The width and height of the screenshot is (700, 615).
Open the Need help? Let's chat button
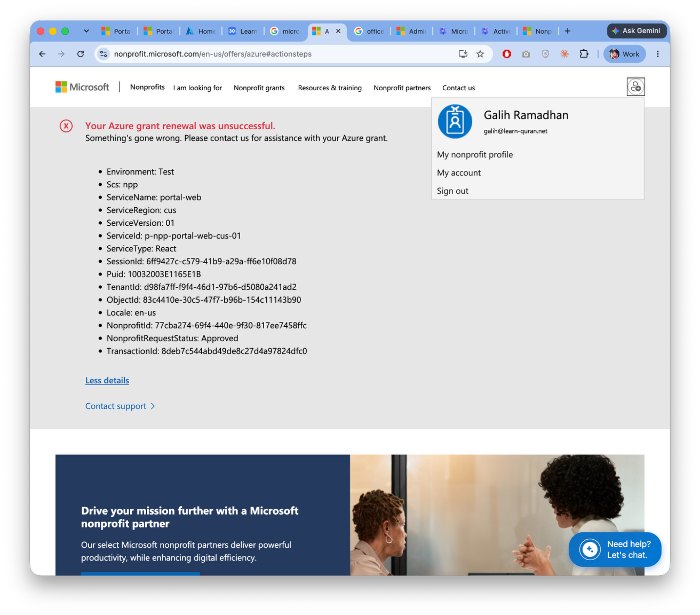coord(615,549)
